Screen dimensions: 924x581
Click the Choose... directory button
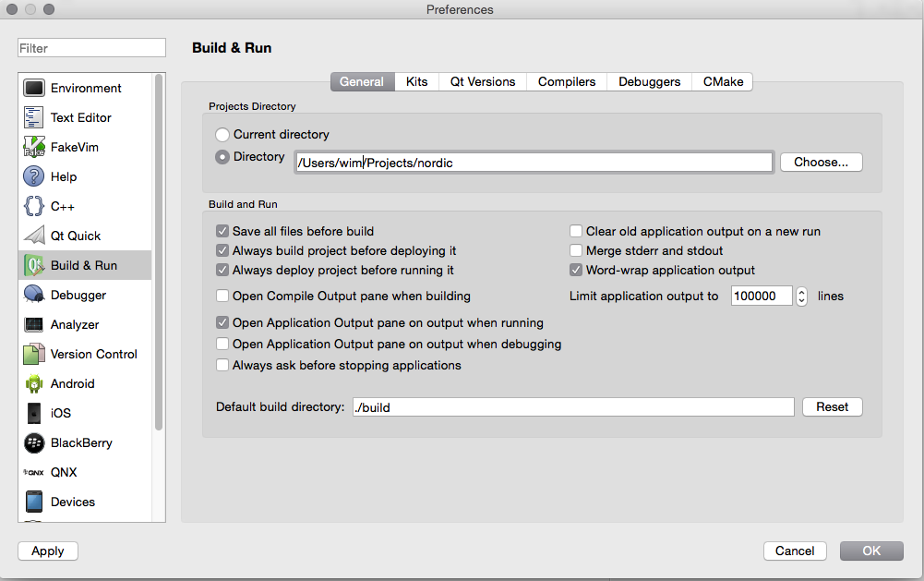pos(821,163)
